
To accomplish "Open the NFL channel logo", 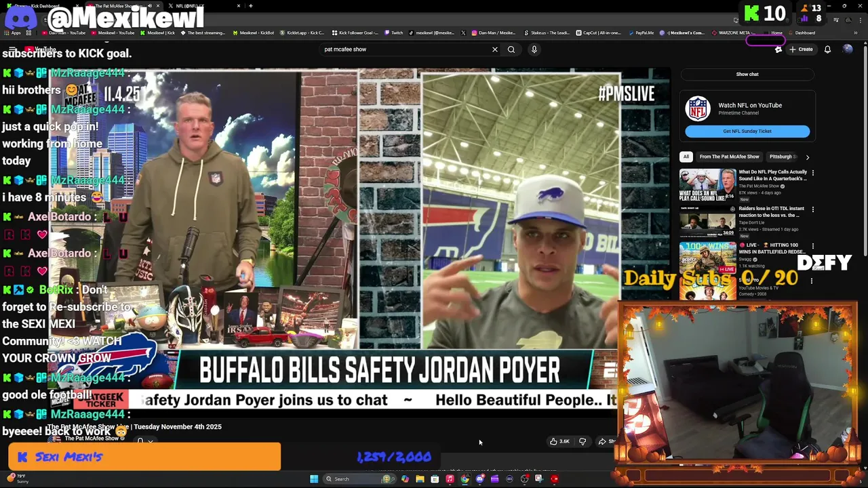I will (698, 108).
